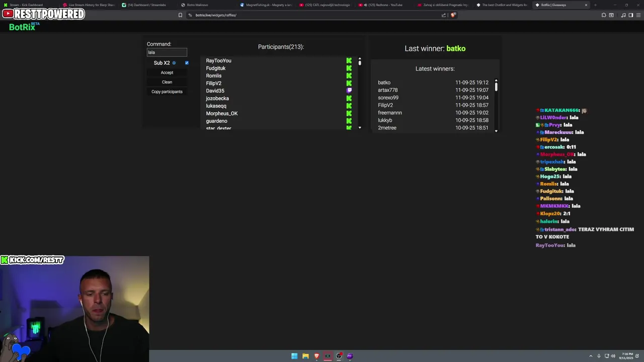This screenshot has height=362, width=644.
Task: Open the browser sidebar panel icon
Action: [630, 15]
